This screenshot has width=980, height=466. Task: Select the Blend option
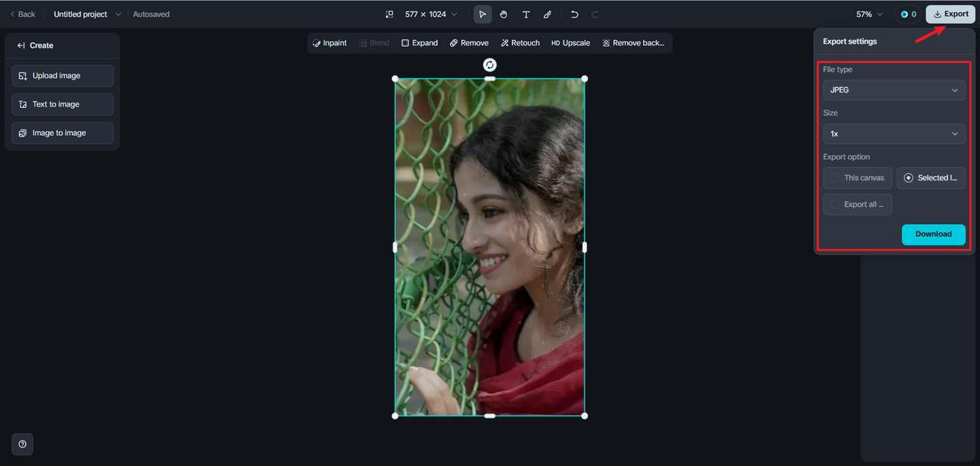[x=374, y=43]
